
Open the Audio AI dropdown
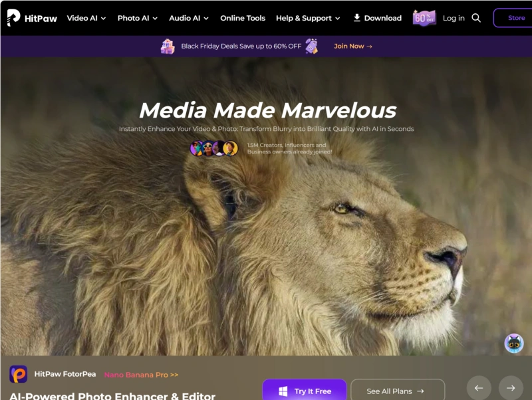click(x=189, y=18)
